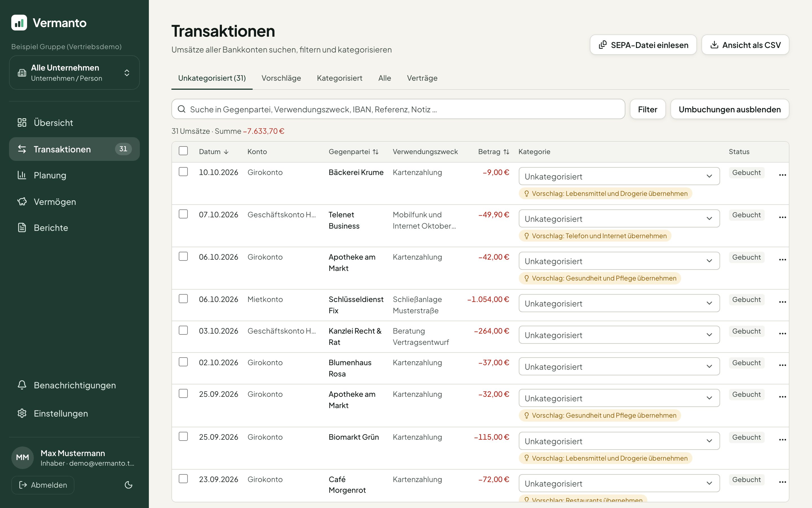812x508 pixels.
Task: Open Benachrichtigungen bell entry
Action: (74, 385)
